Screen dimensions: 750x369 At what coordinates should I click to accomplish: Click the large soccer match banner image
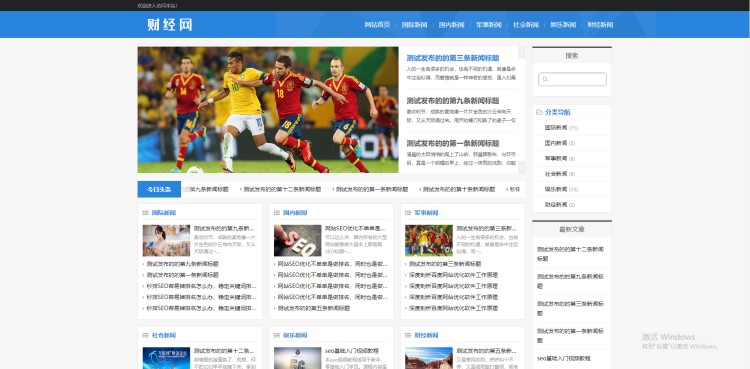pyautogui.click(x=268, y=110)
